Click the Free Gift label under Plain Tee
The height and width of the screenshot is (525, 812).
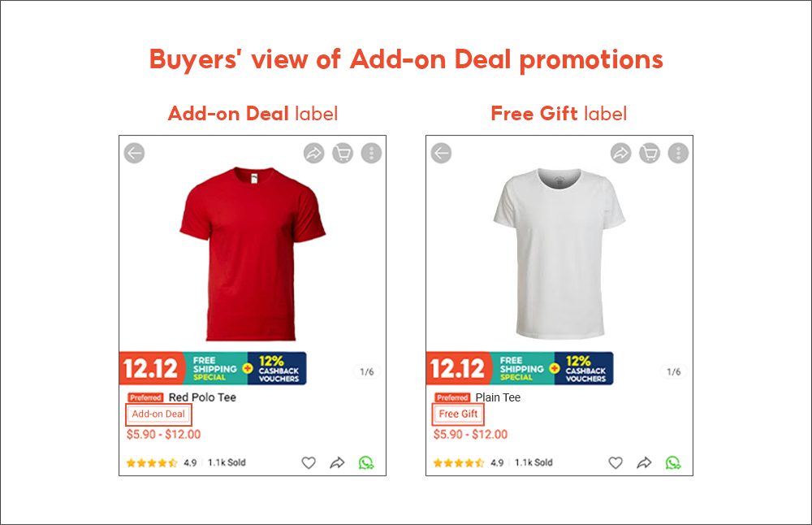pyautogui.click(x=458, y=414)
